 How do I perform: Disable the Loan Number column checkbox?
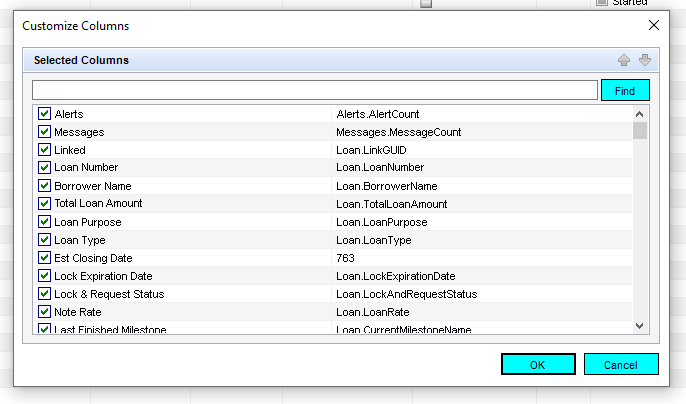coord(44,168)
